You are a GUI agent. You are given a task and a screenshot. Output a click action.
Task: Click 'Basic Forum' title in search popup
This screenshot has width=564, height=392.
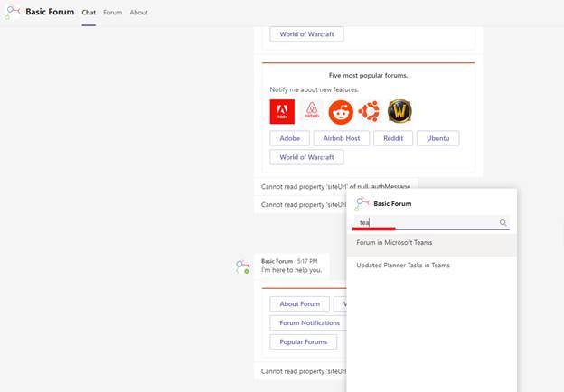click(392, 204)
